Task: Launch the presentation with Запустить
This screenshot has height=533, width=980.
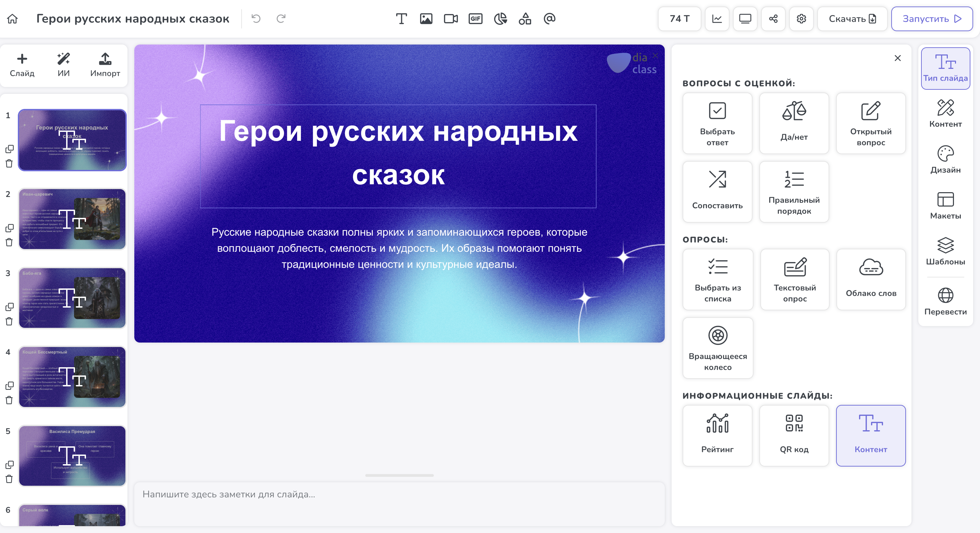Action: coord(932,18)
